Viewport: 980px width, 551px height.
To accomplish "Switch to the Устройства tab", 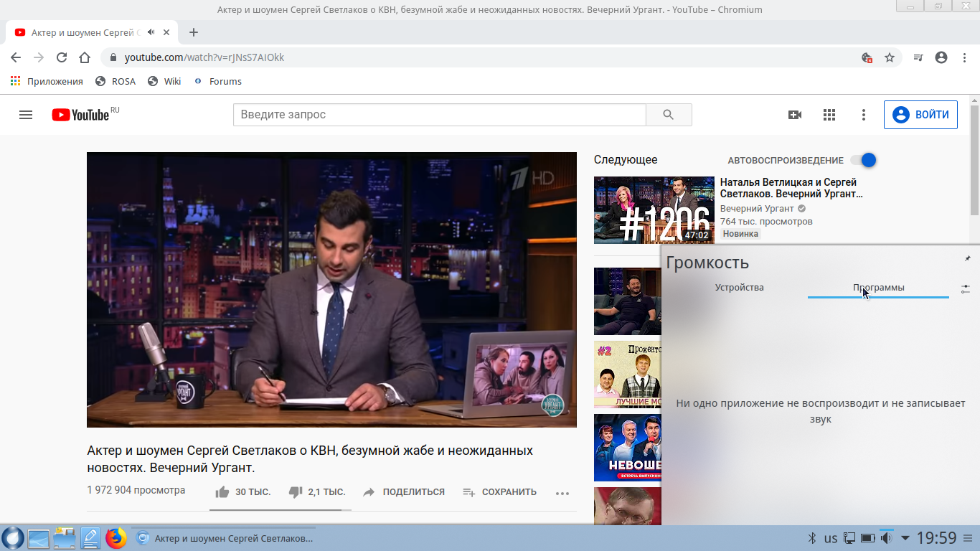I will tap(739, 288).
